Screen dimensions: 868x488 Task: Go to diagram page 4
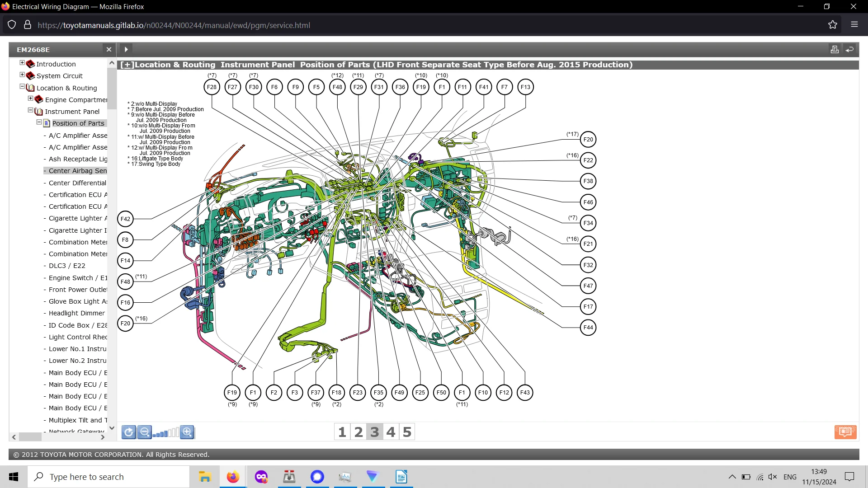(391, 432)
